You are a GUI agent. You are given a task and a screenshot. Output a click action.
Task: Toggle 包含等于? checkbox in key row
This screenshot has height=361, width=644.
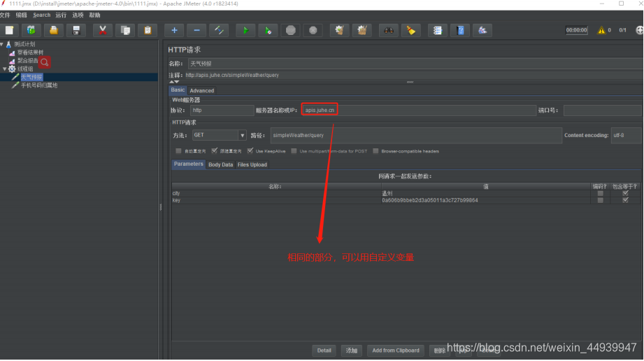pyautogui.click(x=625, y=200)
